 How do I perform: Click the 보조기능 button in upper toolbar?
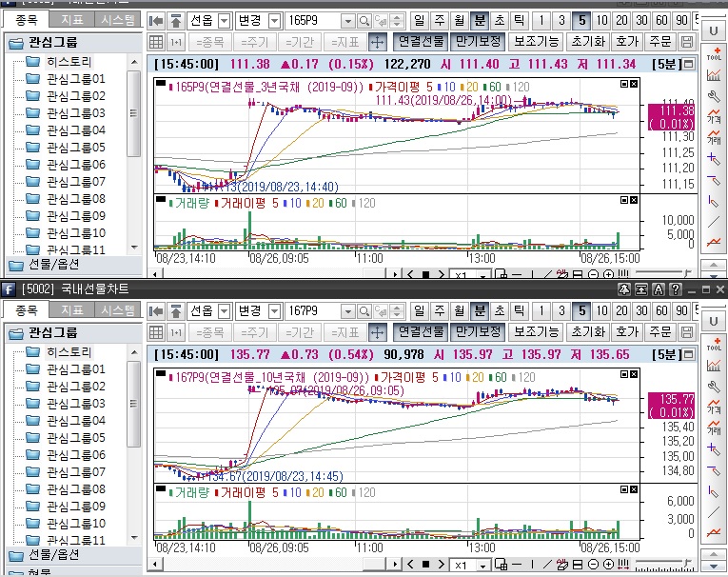coord(536,42)
